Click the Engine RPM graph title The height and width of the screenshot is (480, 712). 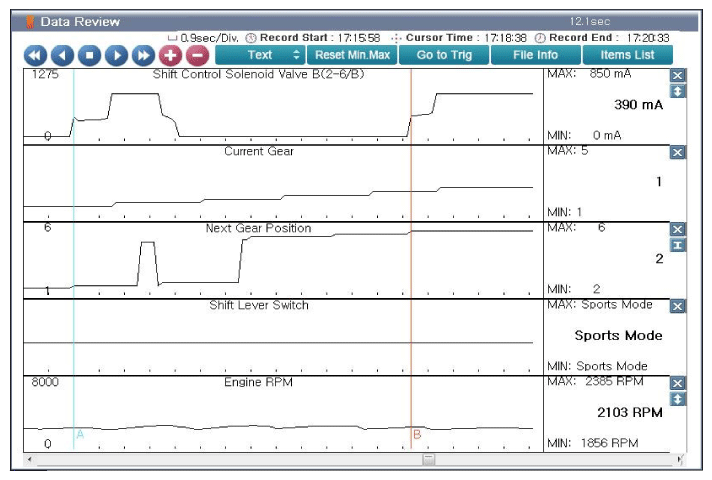pyautogui.click(x=258, y=382)
